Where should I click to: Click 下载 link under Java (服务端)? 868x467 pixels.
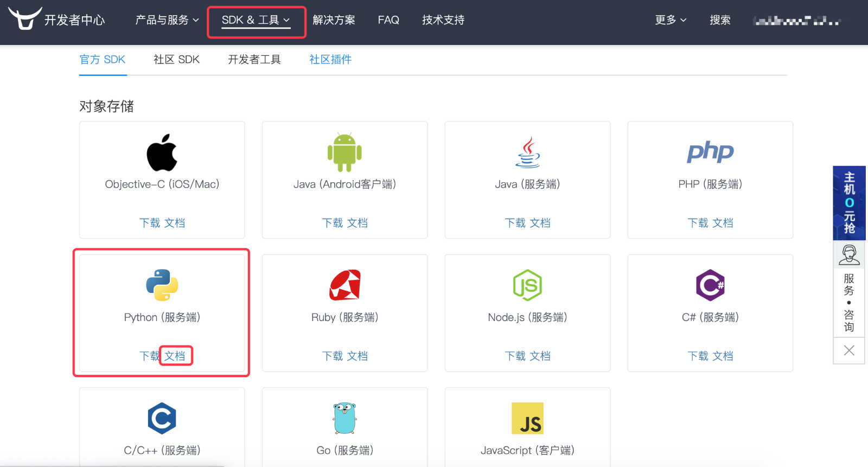515,223
